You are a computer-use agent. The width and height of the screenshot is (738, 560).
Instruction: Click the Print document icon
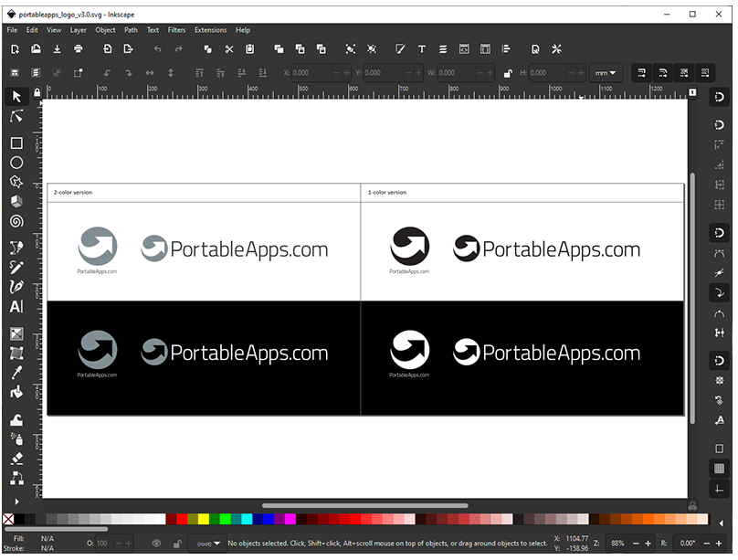point(79,49)
